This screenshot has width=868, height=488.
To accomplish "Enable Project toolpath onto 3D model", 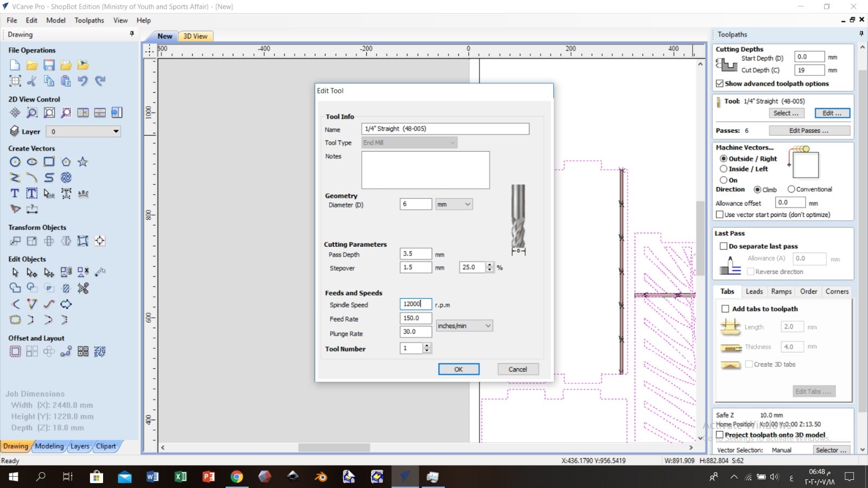I will [x=720, y=435].
